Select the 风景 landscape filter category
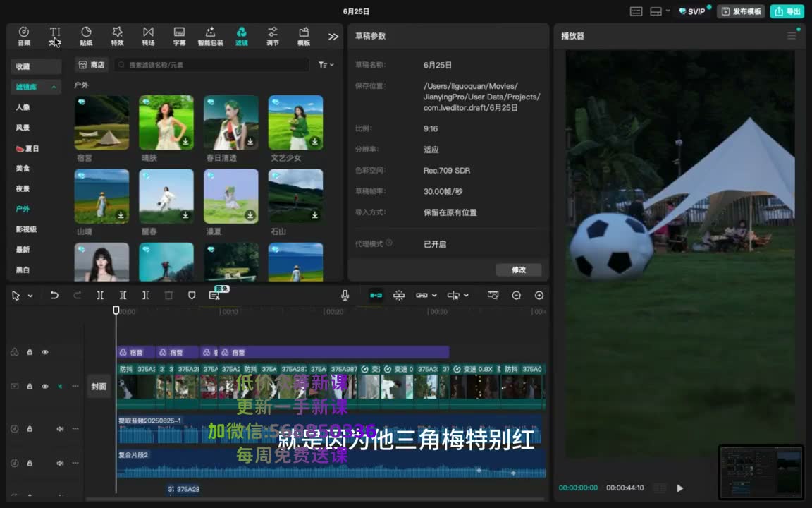 pos(23,128)
